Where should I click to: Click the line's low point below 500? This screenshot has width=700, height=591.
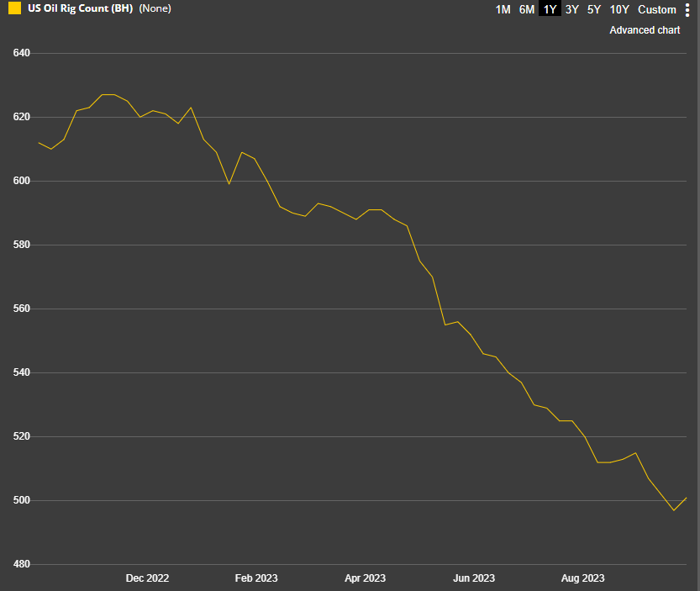[x=674, y=510]
